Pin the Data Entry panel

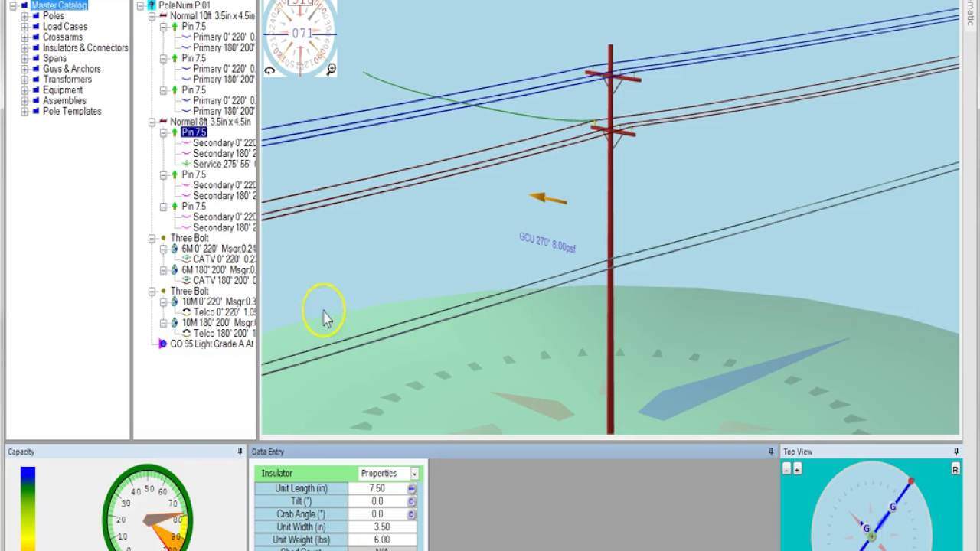[771, 452]
